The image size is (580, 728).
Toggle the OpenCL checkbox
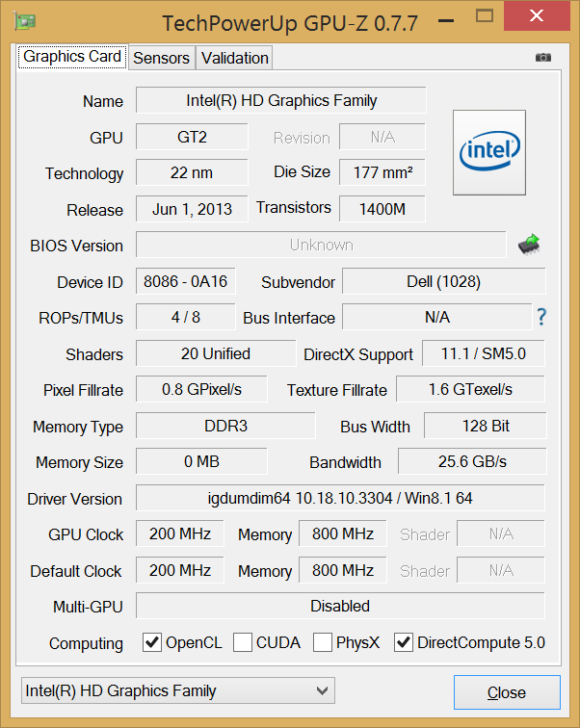point(152,642)
